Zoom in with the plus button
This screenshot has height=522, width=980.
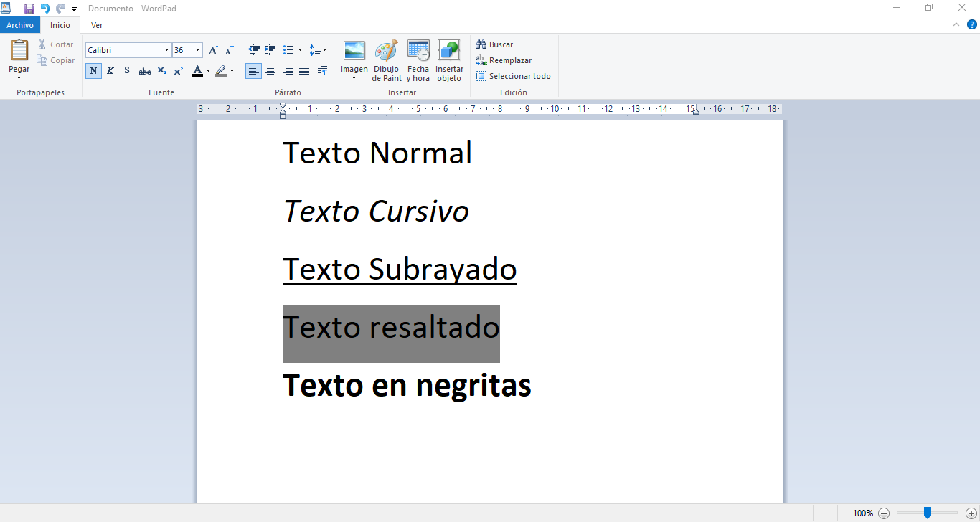(971, 513)
